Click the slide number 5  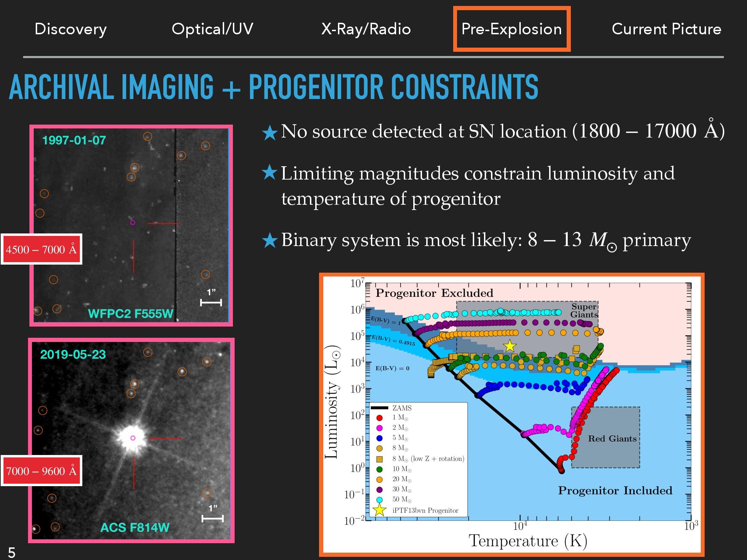pyautogui.click(x=12, y=553)
